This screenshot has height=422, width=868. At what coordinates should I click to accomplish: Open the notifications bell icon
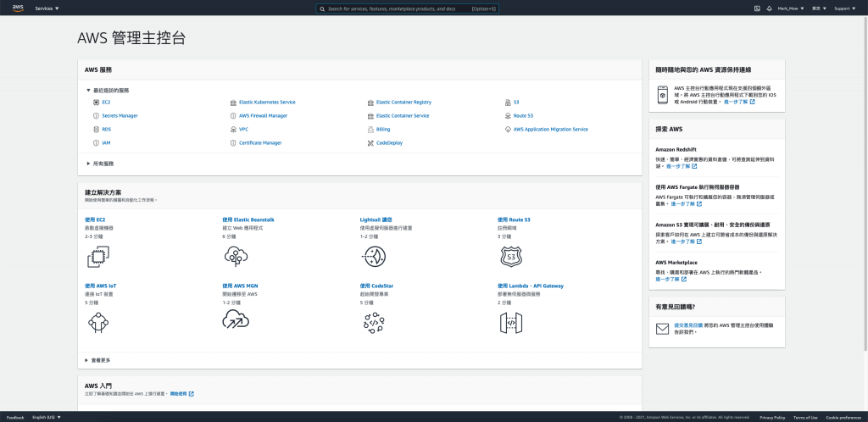[769, 8]
